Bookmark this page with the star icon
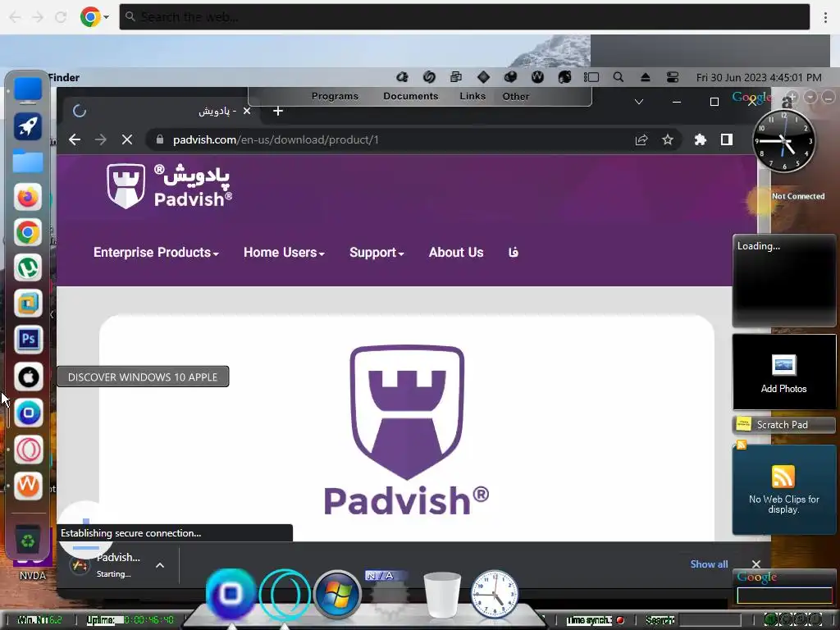 pyautogui.click(x=668, y=139)
